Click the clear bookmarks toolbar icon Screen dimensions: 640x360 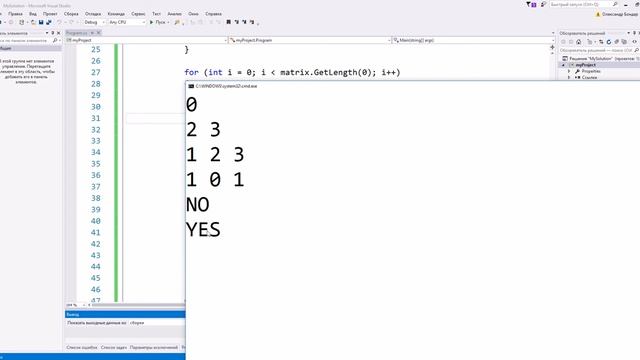click(252, 22)
